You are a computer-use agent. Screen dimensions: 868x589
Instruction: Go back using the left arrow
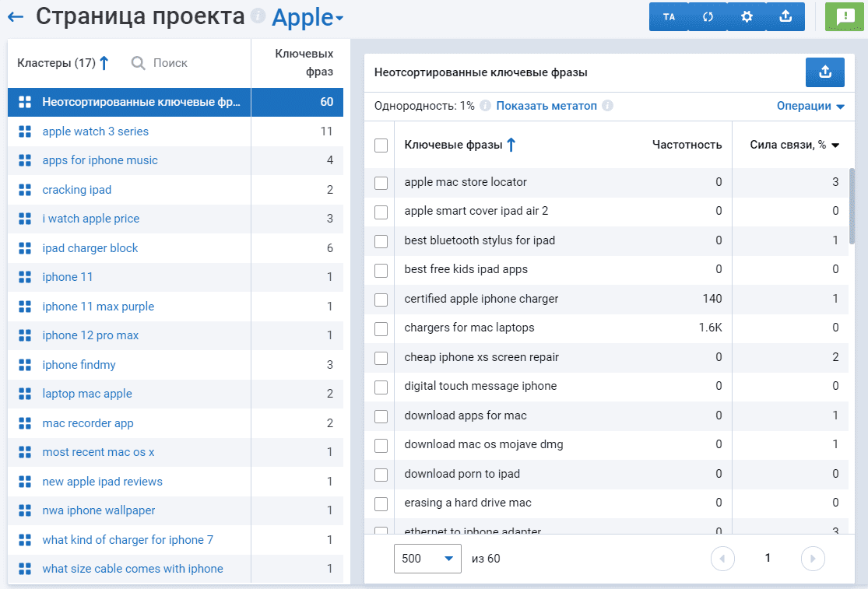tap(16, 17)
